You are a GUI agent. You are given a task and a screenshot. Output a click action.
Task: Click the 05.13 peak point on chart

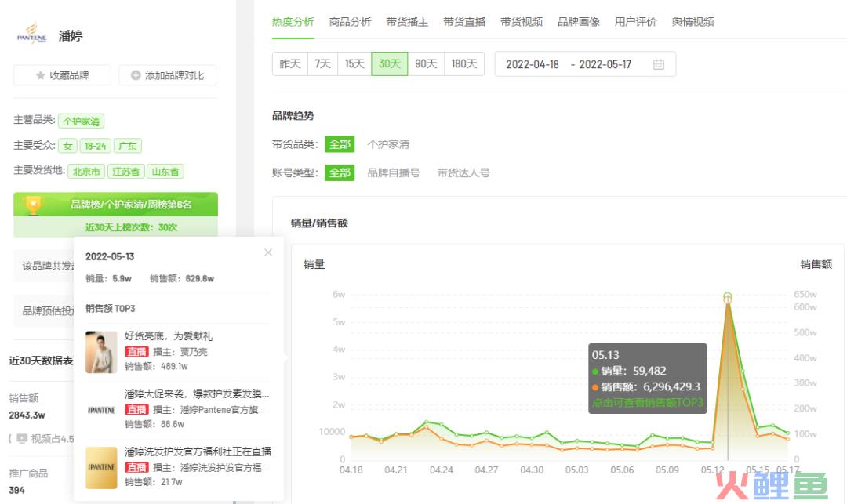pyautogui.click(x=728, y=296)
